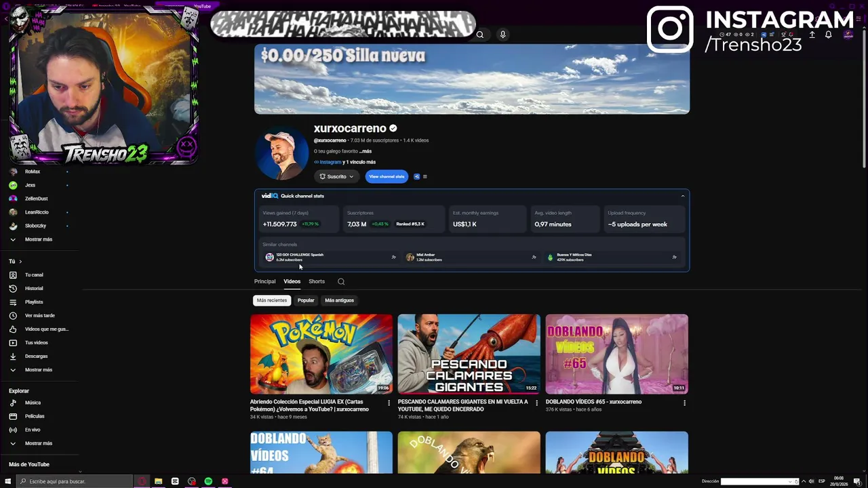Open the y 1 vínculo más links
The width and height of the screenshot is (868, 488).
coord(359,162)
